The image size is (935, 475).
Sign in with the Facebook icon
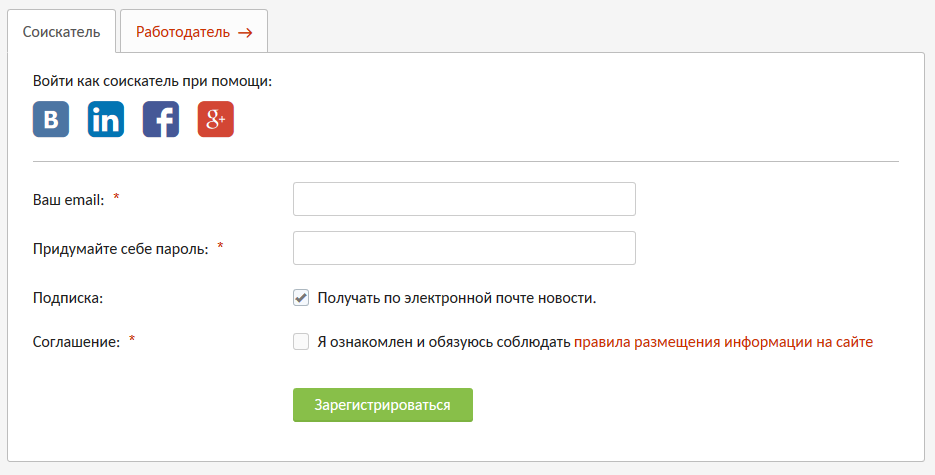click(161, 120)
